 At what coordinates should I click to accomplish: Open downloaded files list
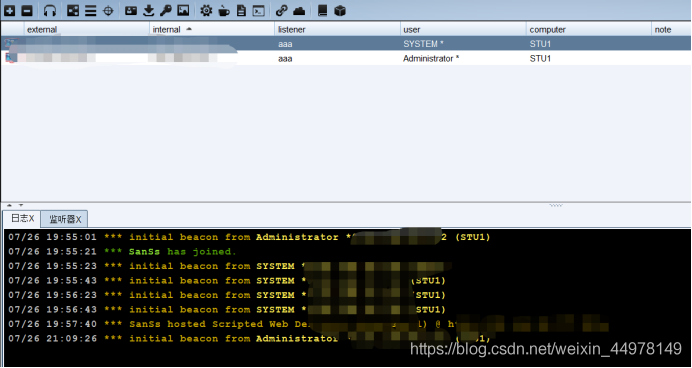[x=149, y=11]
